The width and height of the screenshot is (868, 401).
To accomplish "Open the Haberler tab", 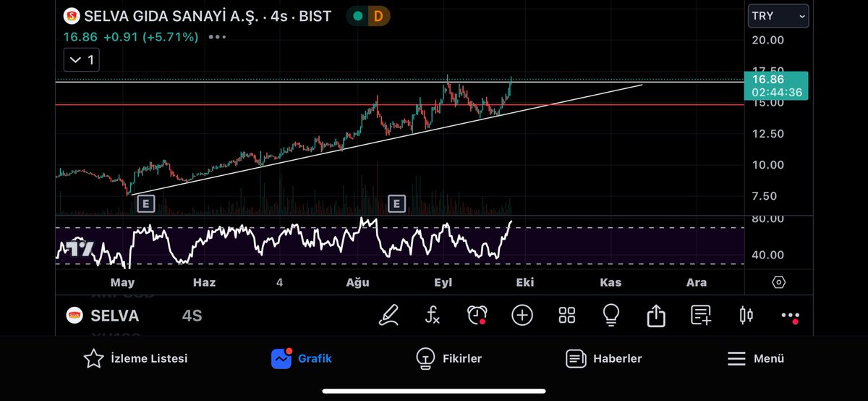I will 604,358.
